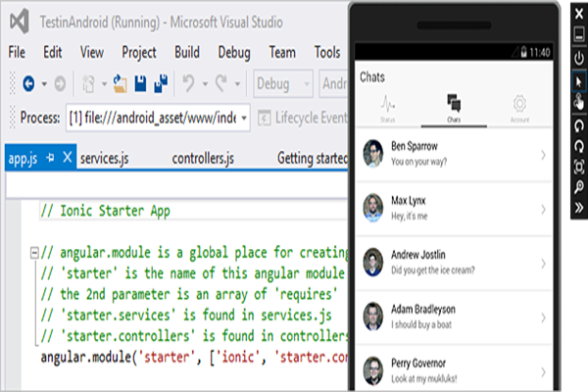Minimize the emulator window
The image size is (588, 392).
click(x=579, y=34)
